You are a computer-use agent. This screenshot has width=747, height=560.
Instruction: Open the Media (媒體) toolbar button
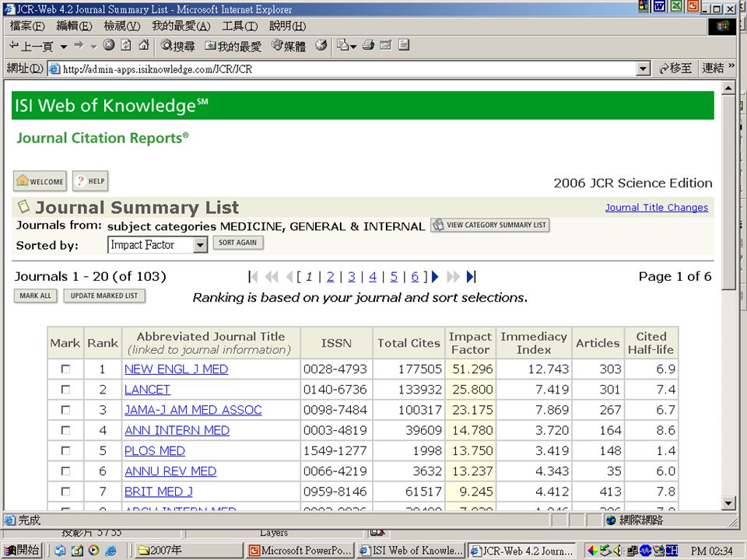(289, 46)
